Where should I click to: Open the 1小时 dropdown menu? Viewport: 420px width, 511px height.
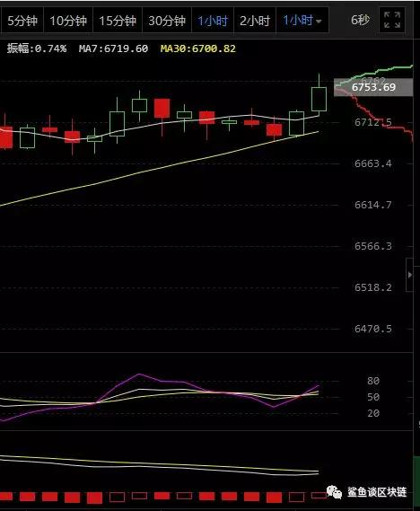[x=302, y=21]
